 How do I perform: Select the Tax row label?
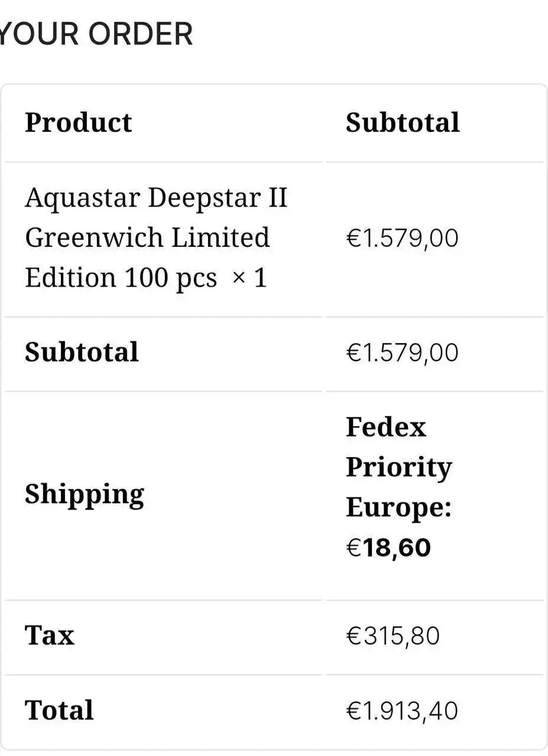pos(50,636)
